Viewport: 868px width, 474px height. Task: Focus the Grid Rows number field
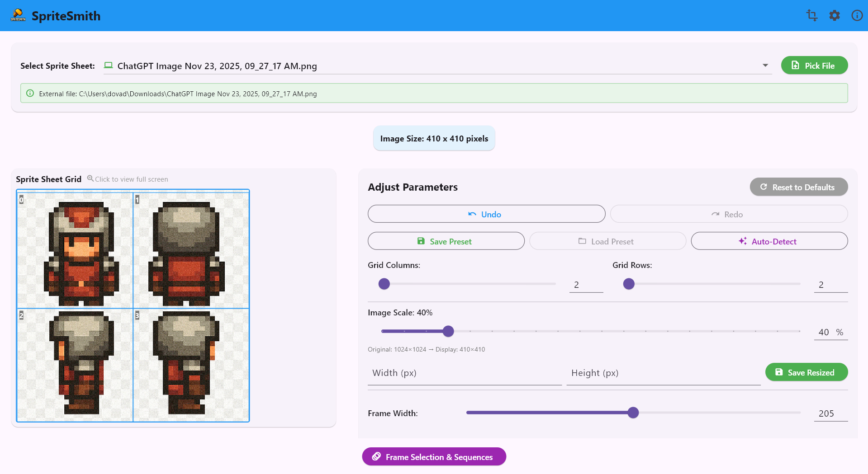pos(831,285)
